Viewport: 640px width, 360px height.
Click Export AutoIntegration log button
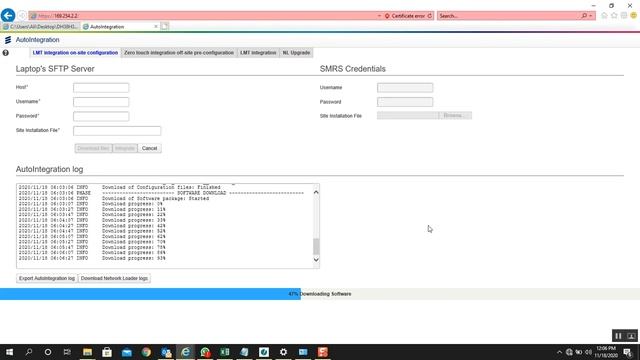click(47, 278)
